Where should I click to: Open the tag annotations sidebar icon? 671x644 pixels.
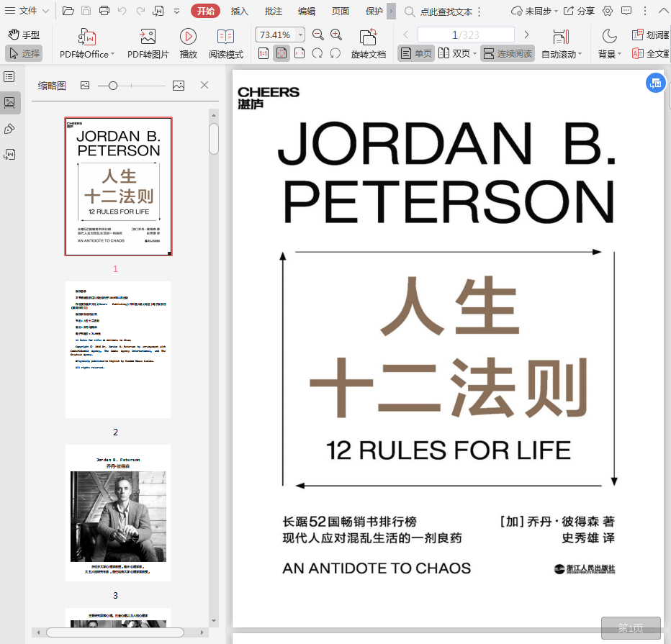[9, 129]
